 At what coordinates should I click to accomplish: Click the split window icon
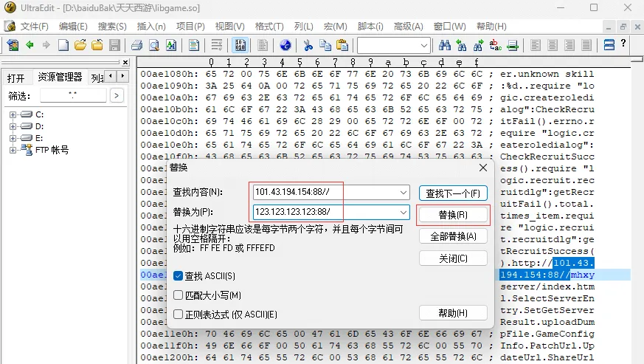609,45
